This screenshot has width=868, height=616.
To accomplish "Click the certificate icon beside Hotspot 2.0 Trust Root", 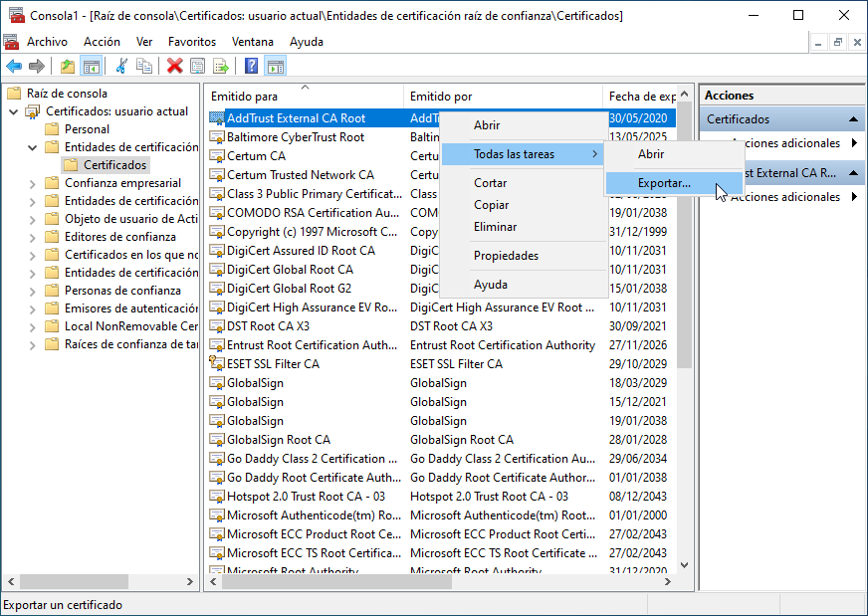I will pos(216,496).
